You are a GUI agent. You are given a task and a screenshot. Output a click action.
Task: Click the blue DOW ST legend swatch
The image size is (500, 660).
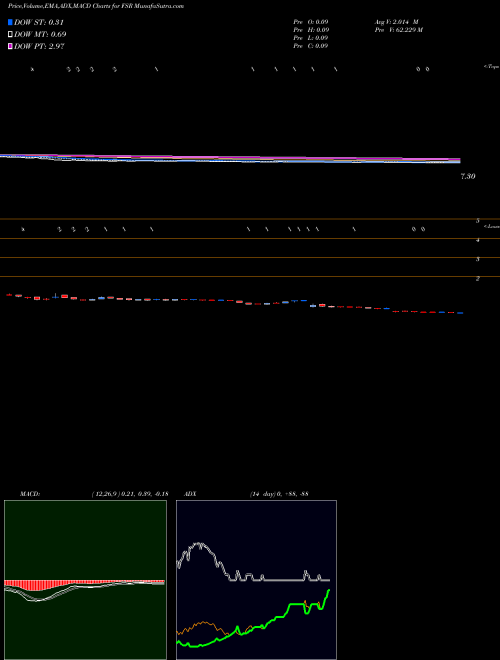[x=10, y=22]
